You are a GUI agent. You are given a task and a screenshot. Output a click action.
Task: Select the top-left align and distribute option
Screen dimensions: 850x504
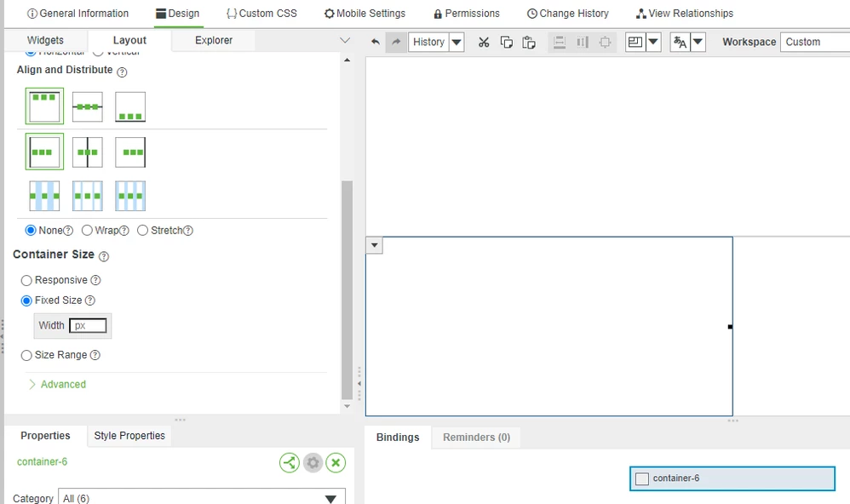coord(43,106)
